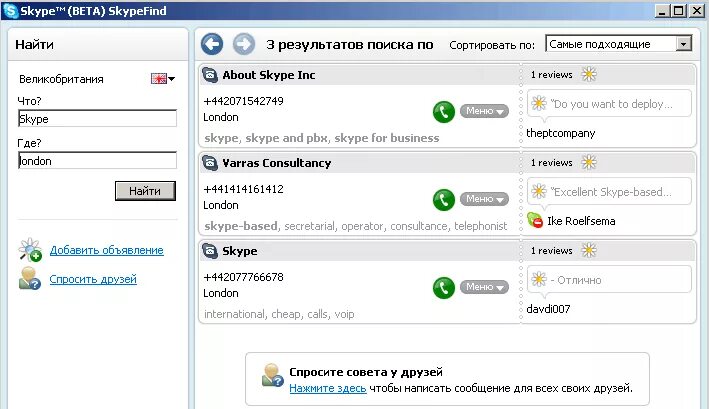The image size is (709, 409).
Task: Open the 'Добавить объявление' link
Action: (x=107, y=250)
